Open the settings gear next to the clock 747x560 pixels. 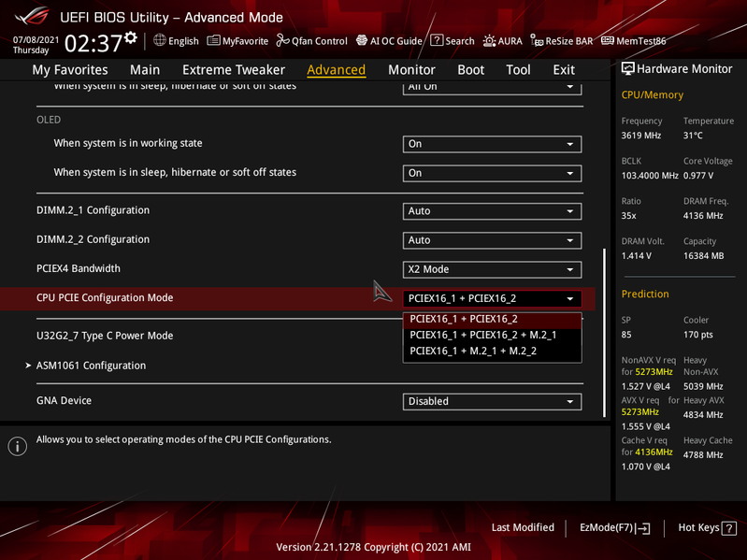131,38
